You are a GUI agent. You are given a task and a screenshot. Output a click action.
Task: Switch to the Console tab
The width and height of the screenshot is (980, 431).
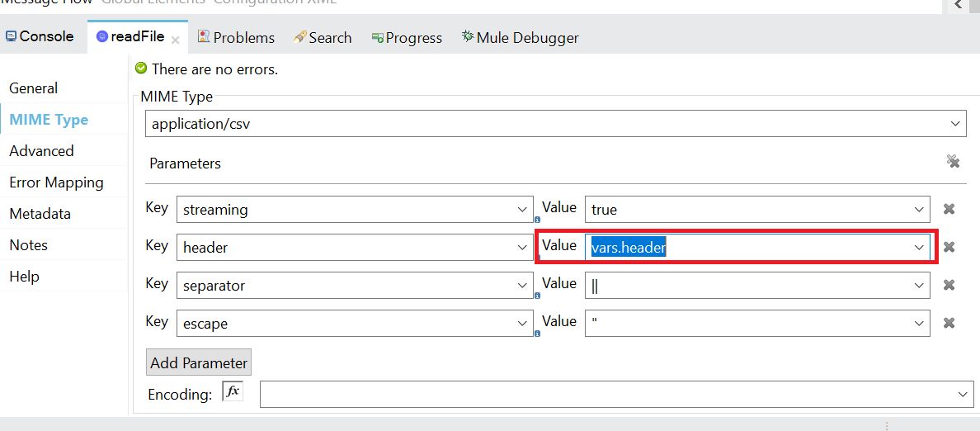coord(40,36)
